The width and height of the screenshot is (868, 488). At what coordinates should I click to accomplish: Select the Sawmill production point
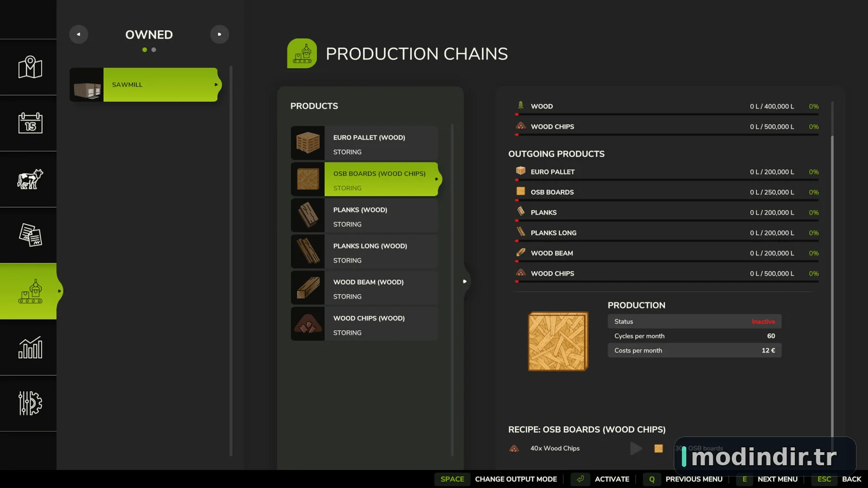coord(145,85)
